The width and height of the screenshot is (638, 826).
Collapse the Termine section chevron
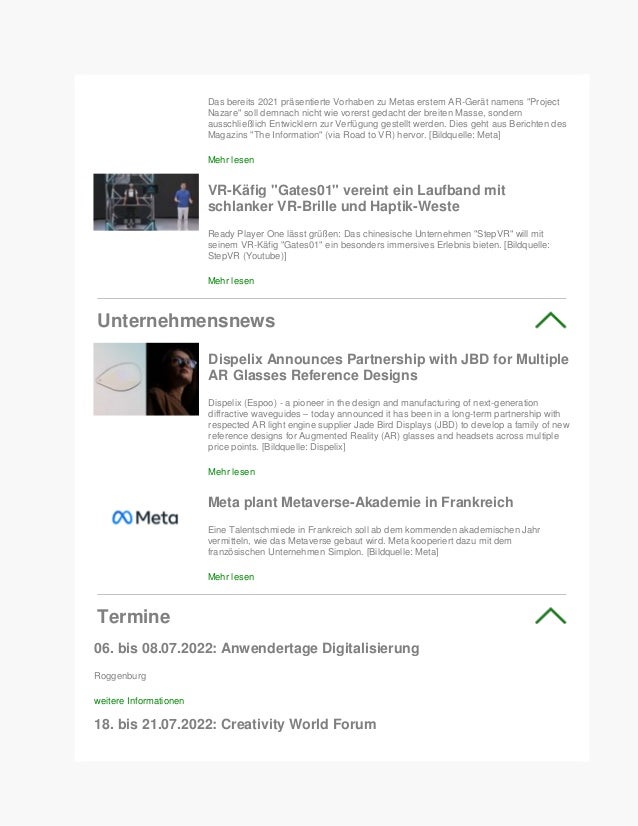(551, 616)
